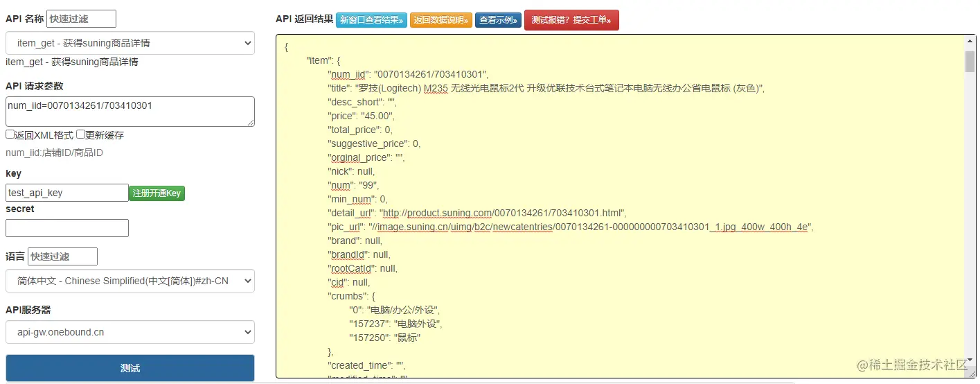Click the "created_time" line
The width and height of the screenshot is (980, 384).
[x=366, y=365]
